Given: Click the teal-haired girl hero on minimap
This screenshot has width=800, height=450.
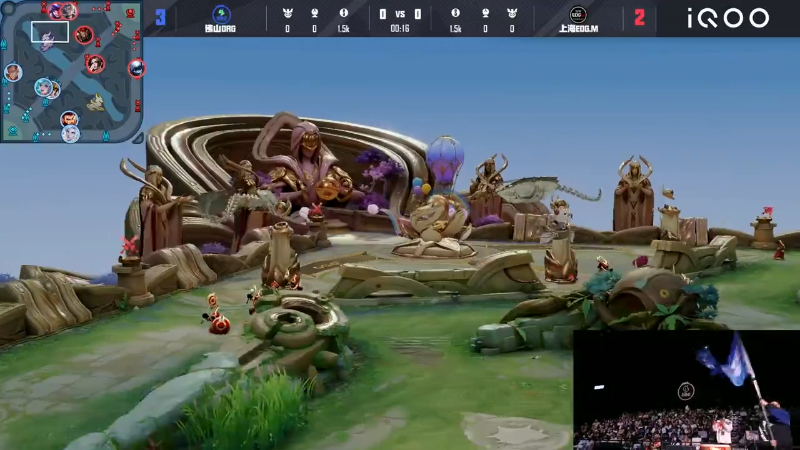Looking at the screenshot, I should click(x=43, y=87).
